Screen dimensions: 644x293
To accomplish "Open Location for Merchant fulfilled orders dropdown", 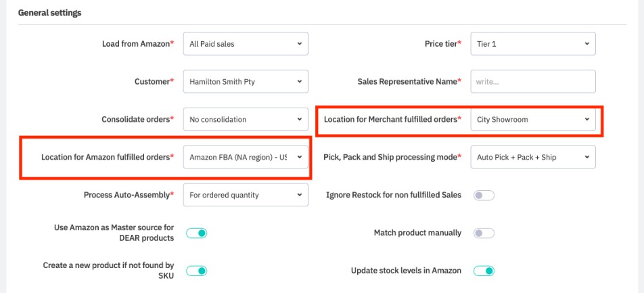I will click(x=533, y=120).
